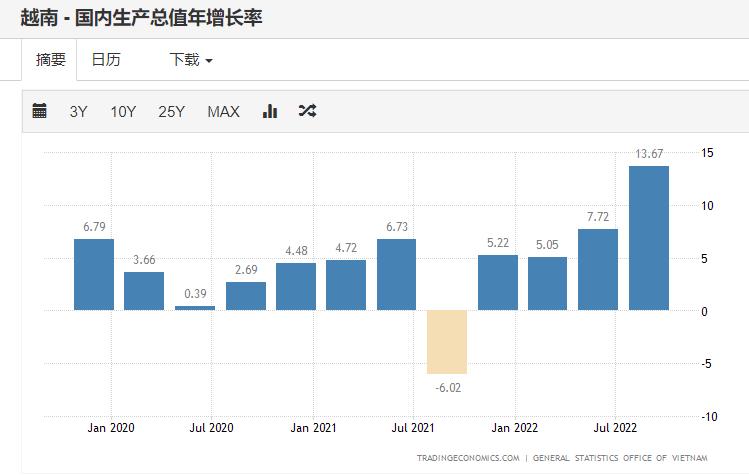Click the negative -6.02 beige bar
Image resolution: width=749 pixels, height=476 pixels.
click(x=446, y=341)
